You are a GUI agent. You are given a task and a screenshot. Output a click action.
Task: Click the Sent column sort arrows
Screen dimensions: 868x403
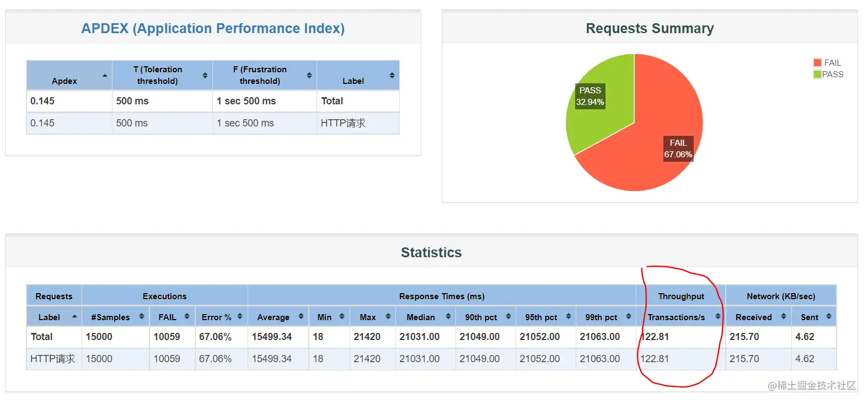pos(829,316)
